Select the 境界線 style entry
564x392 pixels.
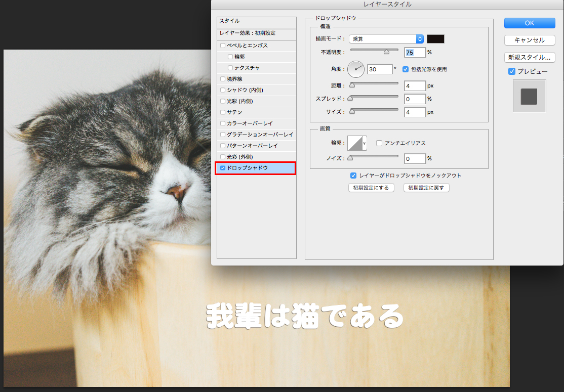(236, 79)
